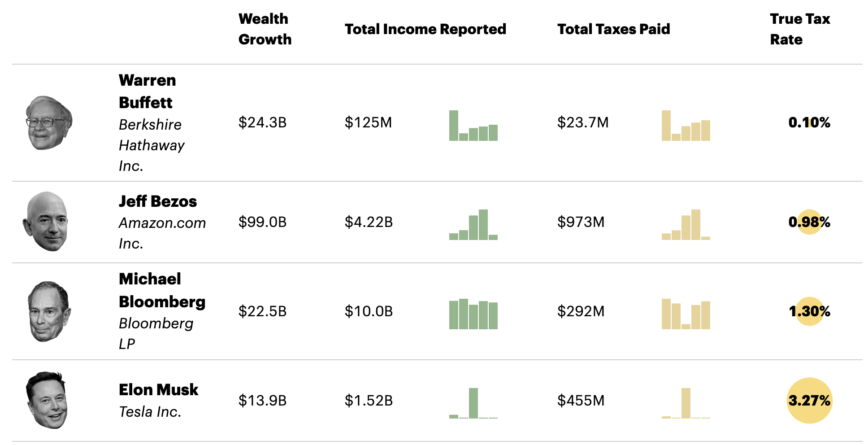Click Bezos's $99.0B wealth growth value
The height and width of the screenshot is (445, 868).
pos(262,222)
